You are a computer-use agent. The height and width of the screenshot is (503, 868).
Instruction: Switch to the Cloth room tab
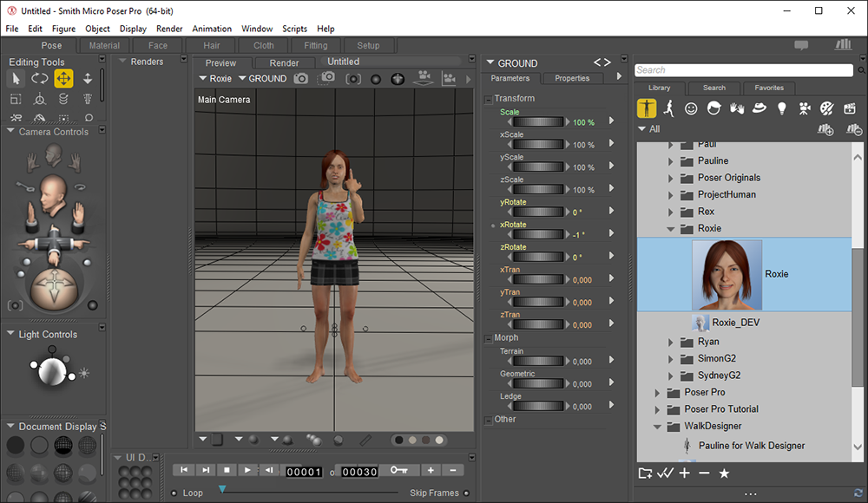coord(264,45)
